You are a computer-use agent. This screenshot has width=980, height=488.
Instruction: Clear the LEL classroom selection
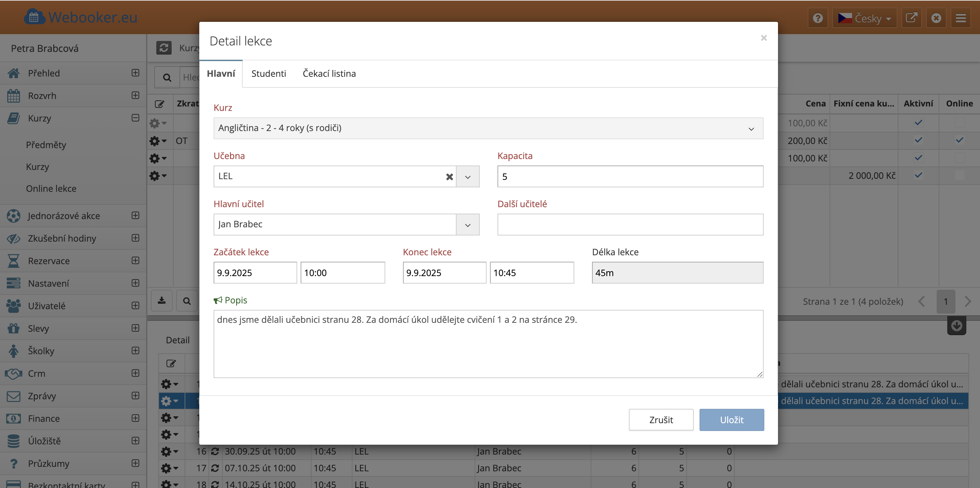449,176
